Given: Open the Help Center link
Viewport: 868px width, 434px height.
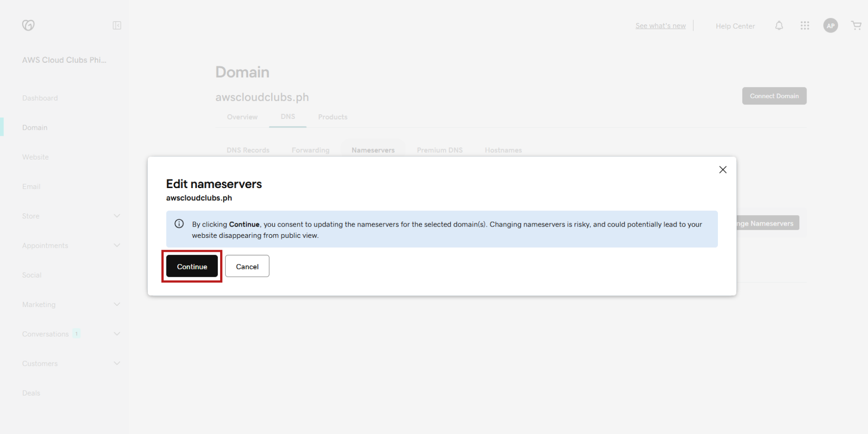Looking at the screenshot, I should click(735, 26).
